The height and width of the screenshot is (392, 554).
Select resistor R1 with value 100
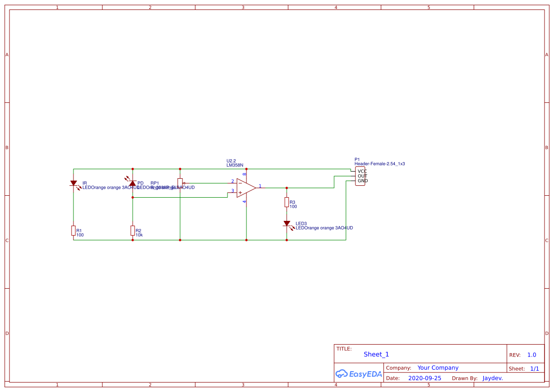coord(73,230)
